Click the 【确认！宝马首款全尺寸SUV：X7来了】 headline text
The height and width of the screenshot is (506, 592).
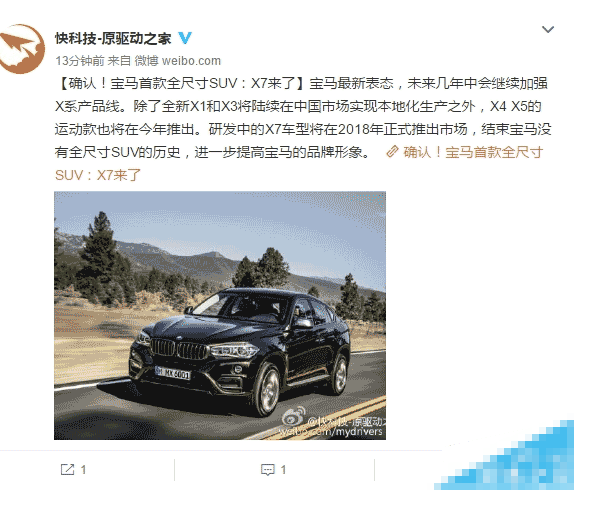182,83
